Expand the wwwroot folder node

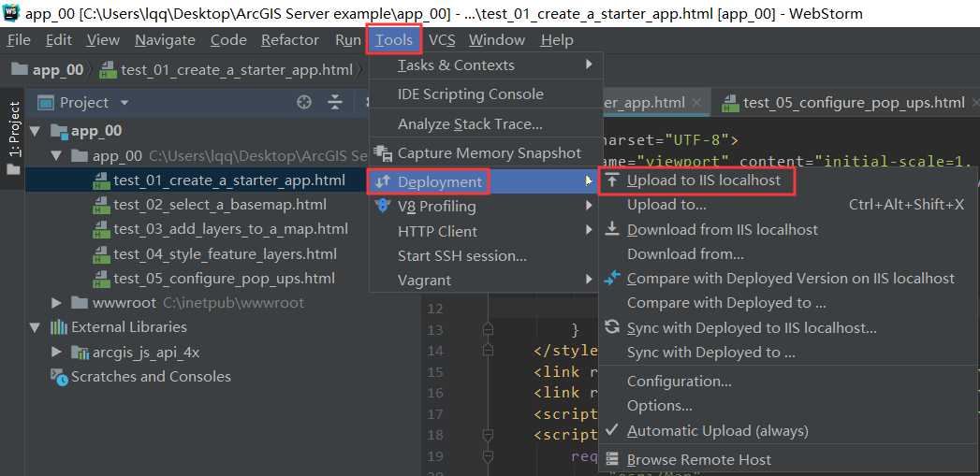[x=57, y=303]
